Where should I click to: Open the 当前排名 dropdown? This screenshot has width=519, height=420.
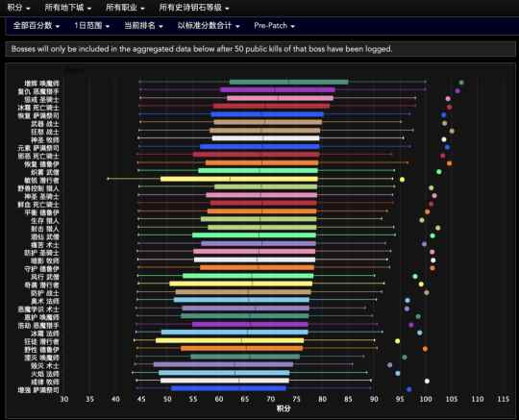click(143, 26)
